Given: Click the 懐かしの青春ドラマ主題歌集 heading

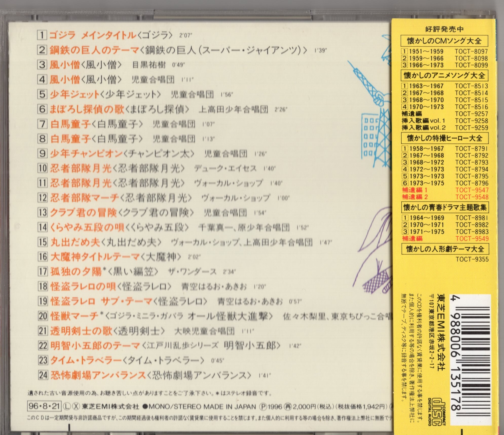Looking at the screenshot, I should click(445, 207).
